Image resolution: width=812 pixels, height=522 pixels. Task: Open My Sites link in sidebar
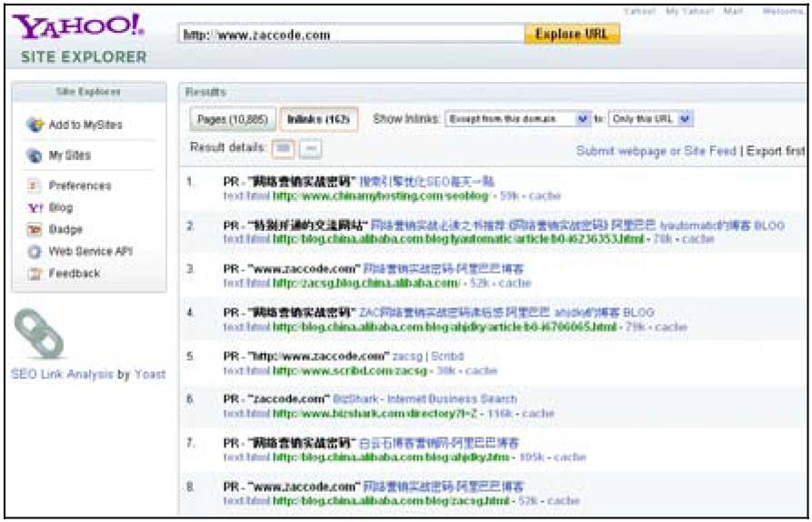(69, 156)
